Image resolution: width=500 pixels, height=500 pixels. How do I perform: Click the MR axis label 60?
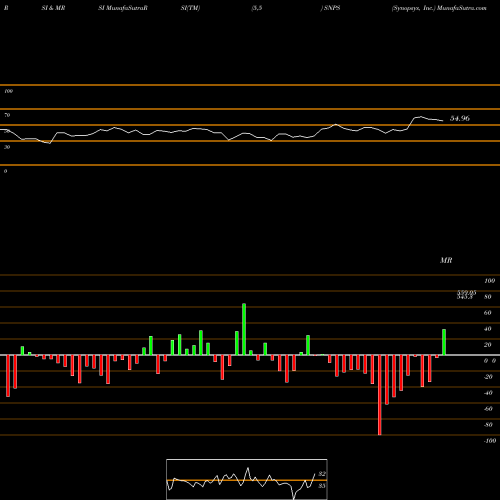click(488, 313)
